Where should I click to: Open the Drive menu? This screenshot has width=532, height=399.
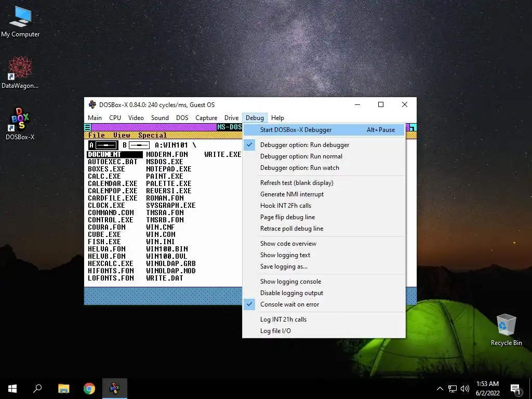pos(231,118)
